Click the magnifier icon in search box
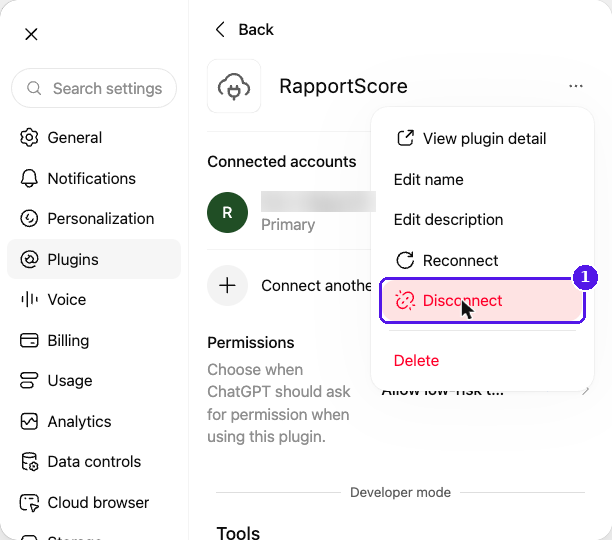Image resolution: width=612 pixels, height=540 pixels. coord(34,88)
